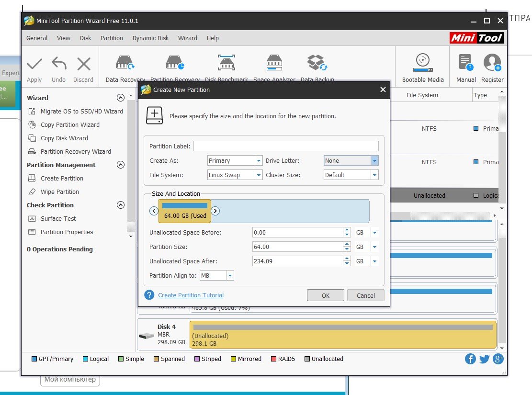This screenshot has height=395, width=532.
Task: Open Partition Align to dropdown
Action: (x=230, y=276)
